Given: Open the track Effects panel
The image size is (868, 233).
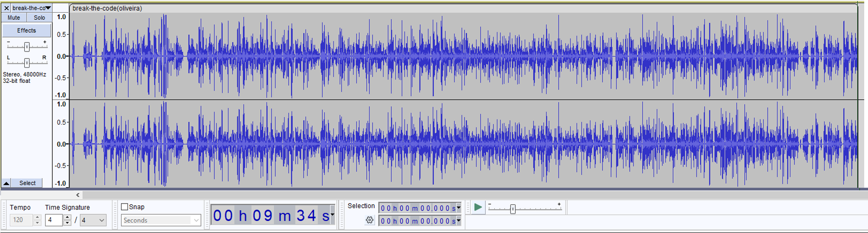Looking at the screenshot, I should pyautogui.click(x=27, y=30).
